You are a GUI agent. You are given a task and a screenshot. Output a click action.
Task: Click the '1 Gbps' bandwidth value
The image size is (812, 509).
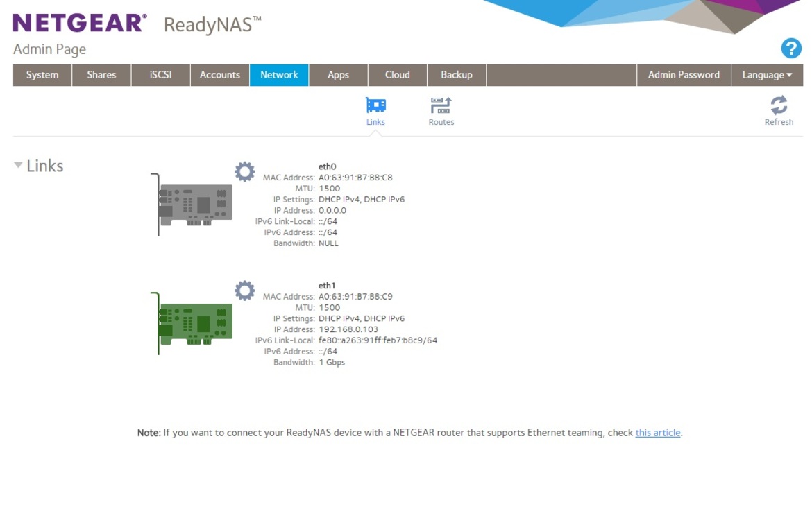point(332,363)
